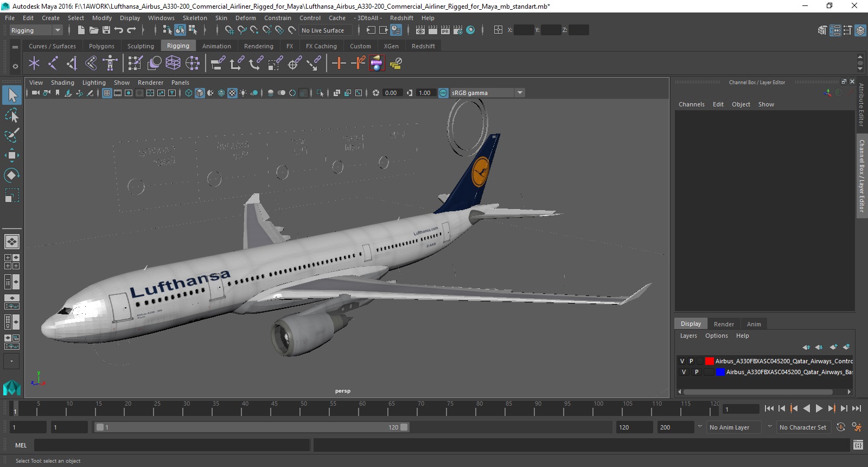Toggle visibility V of Qatar_Airways_Ba layer
This screenshot has height=467, width=868.
(684, 372)
